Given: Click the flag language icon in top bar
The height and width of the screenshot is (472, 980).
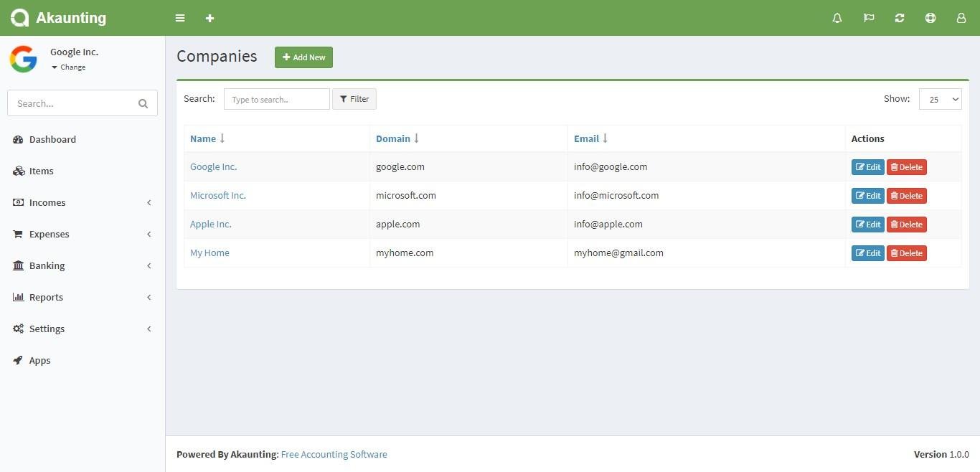Looking at the screenshot, I should 868,18.
